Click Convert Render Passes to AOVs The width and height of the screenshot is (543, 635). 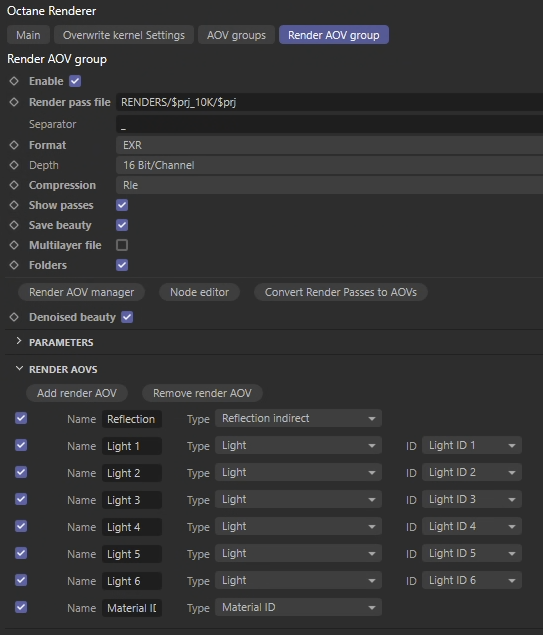coord(341,292)
